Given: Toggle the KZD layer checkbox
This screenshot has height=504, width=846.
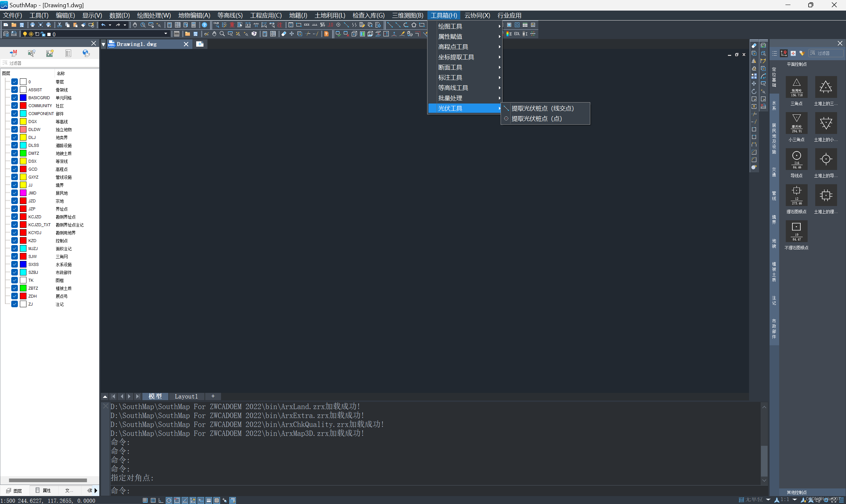Looking at the screenshot, I should [15, 240].
